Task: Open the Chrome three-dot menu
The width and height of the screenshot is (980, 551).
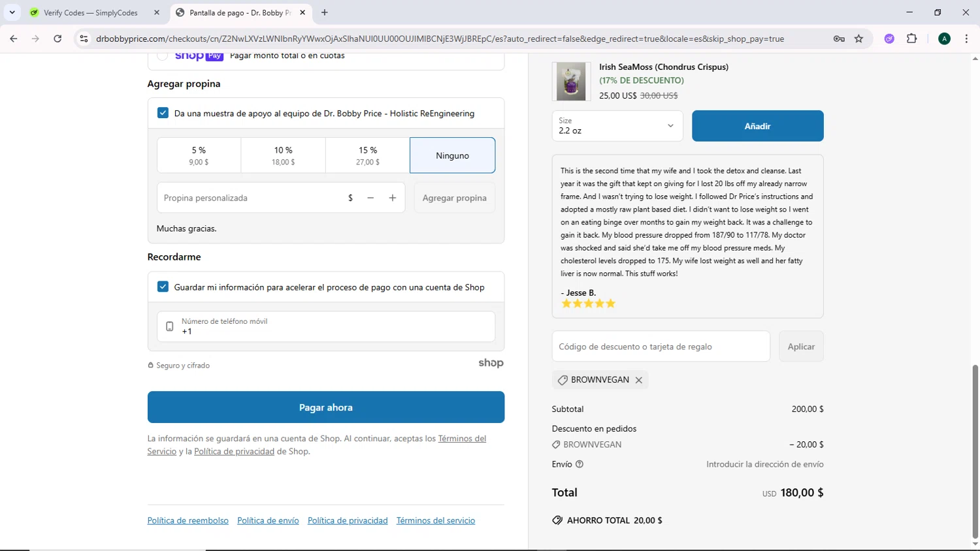Action: 966,39
